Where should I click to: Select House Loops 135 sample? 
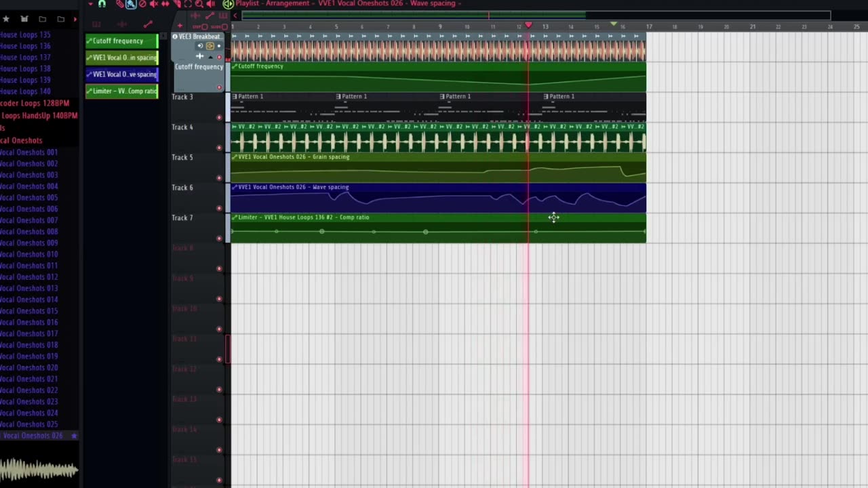pyautogui.click(x=25, y=35)
